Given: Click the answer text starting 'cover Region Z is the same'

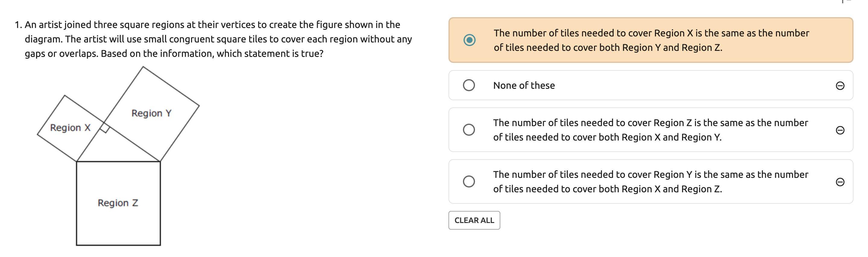Looking at the screenshot, I should point(650,130).
